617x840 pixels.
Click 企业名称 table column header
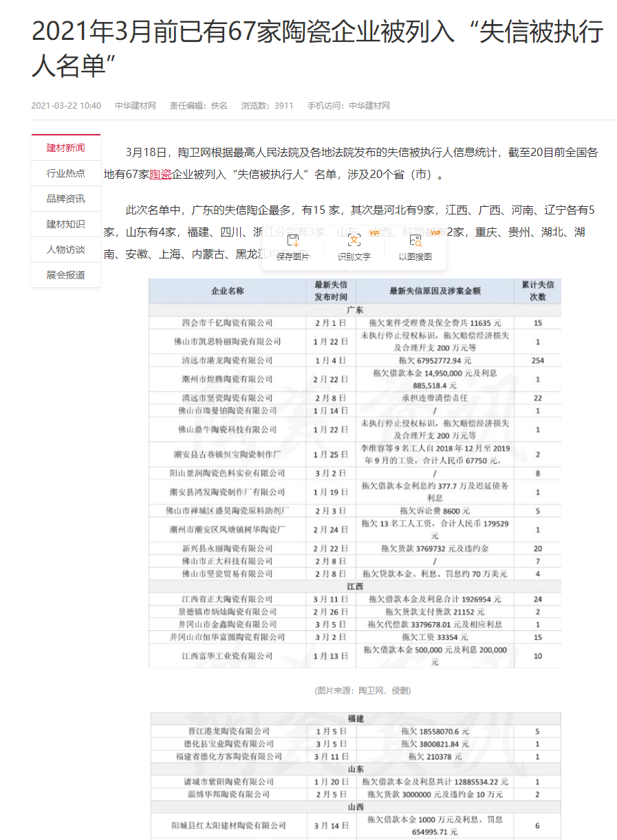(x=228, y=291)
